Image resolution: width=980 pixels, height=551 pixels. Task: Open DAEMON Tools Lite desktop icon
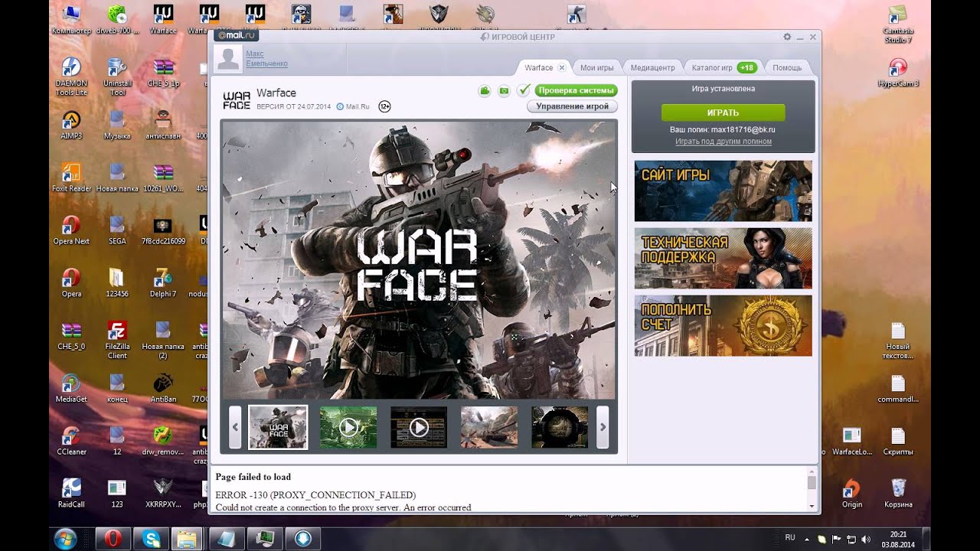[x=71, y=77]
